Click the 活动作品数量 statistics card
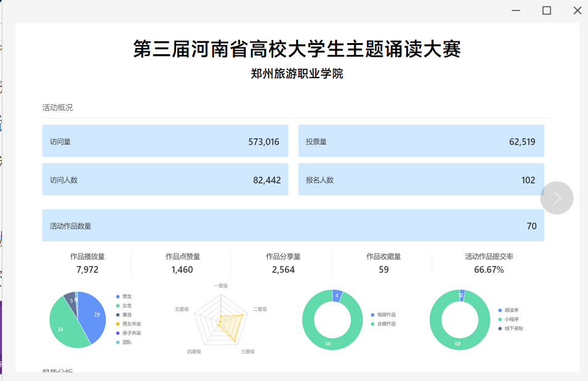588x381 pixels. pos(293,226)
